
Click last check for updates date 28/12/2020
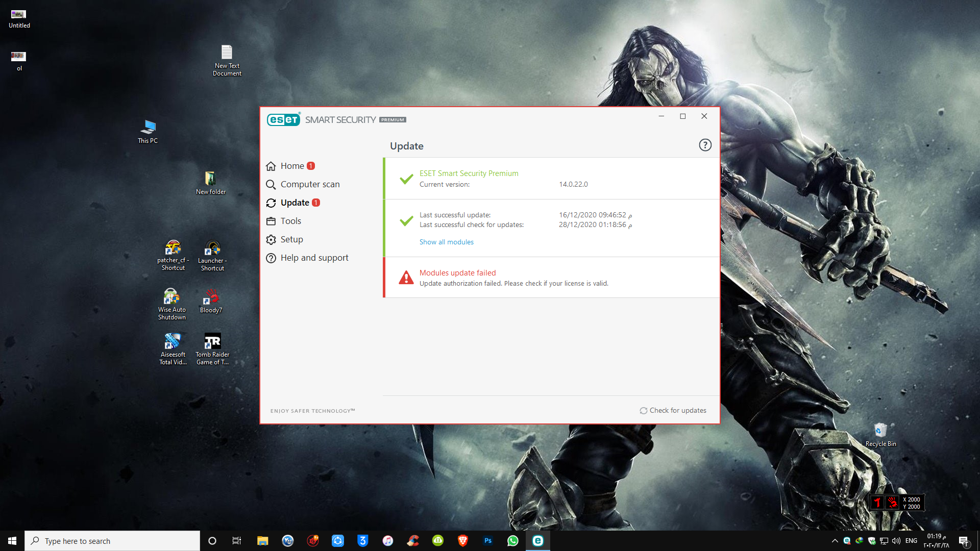click(595, 224)
